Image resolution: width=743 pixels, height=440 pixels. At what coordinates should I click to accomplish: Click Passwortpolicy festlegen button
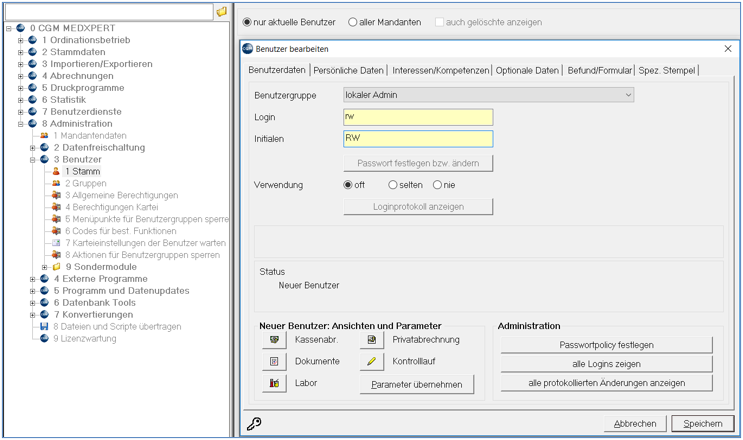(x=607, y=345)
